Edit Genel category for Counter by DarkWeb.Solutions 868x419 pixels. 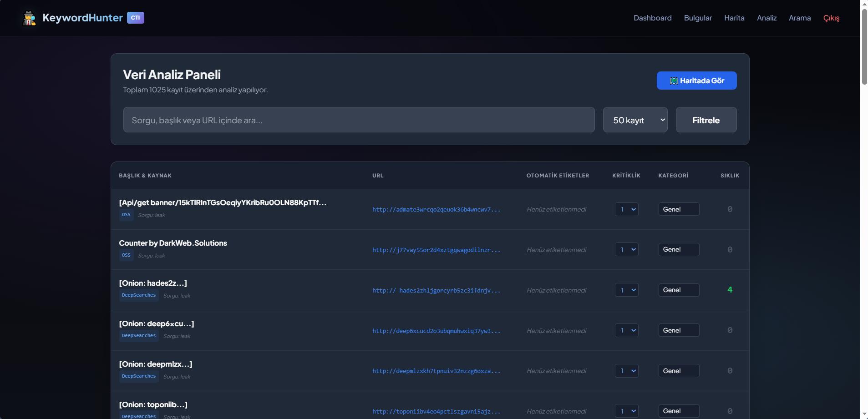point(679,249)
